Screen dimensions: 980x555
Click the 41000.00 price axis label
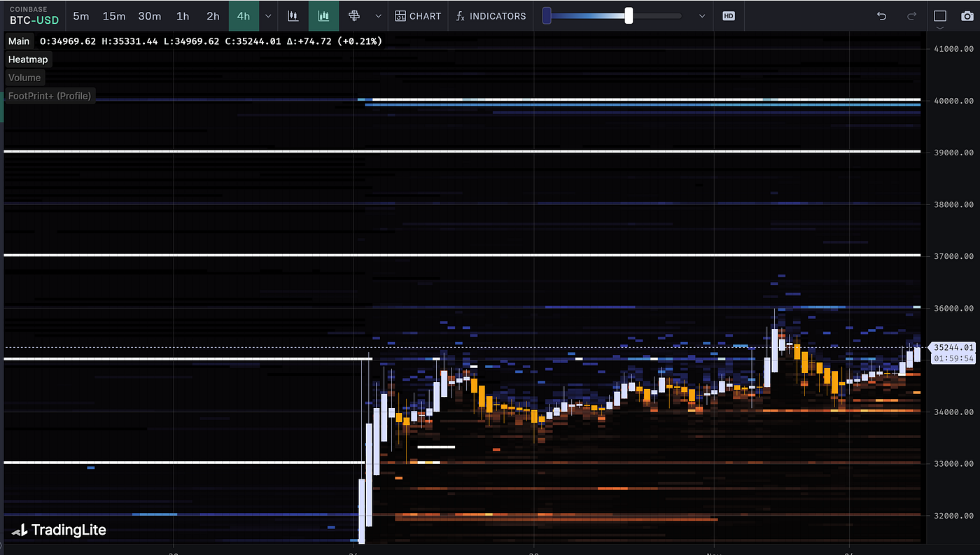click(953, 49)
